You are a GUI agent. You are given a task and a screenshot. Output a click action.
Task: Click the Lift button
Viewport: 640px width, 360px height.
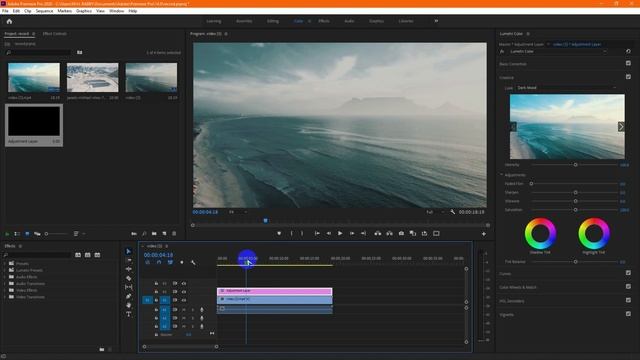coord(378,233)
